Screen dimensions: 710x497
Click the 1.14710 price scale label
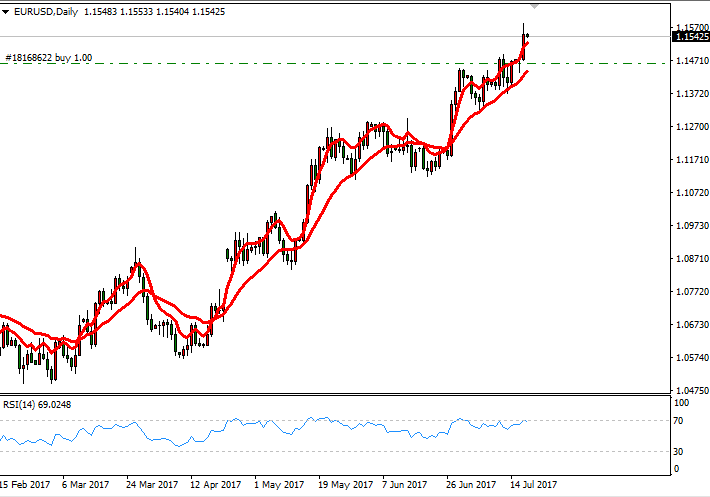click(x=692, y=61)
